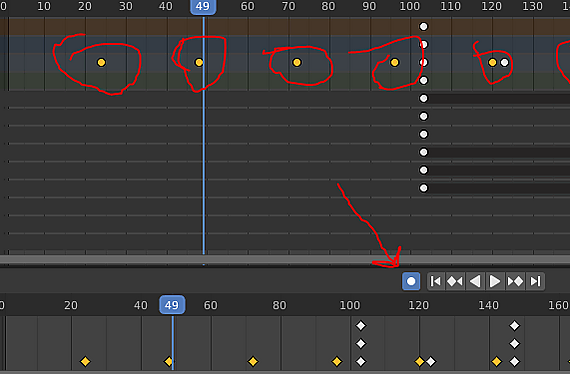Image resolution: width=570 pixels, height=374 pixels.
Task: Click the frame 49 indicator in the dope sheet header
Action: point(203,7)
